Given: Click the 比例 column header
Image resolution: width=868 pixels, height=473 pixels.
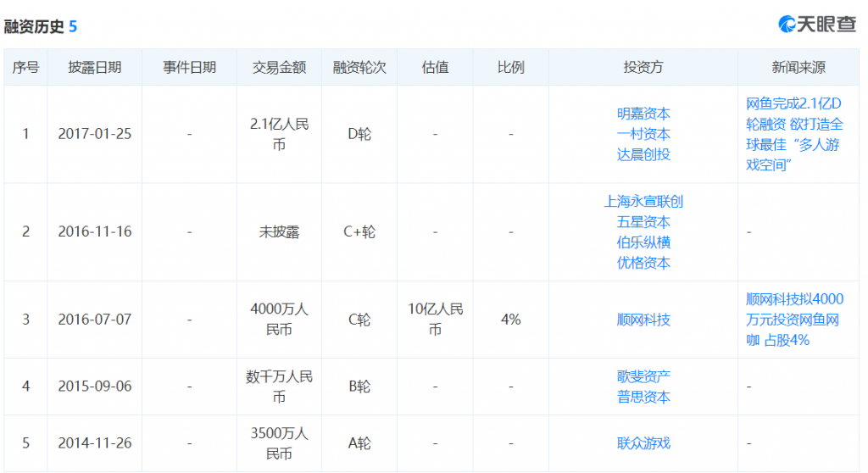Looking at the screenshot, I should pyautogui.click(x=510, y=68).
